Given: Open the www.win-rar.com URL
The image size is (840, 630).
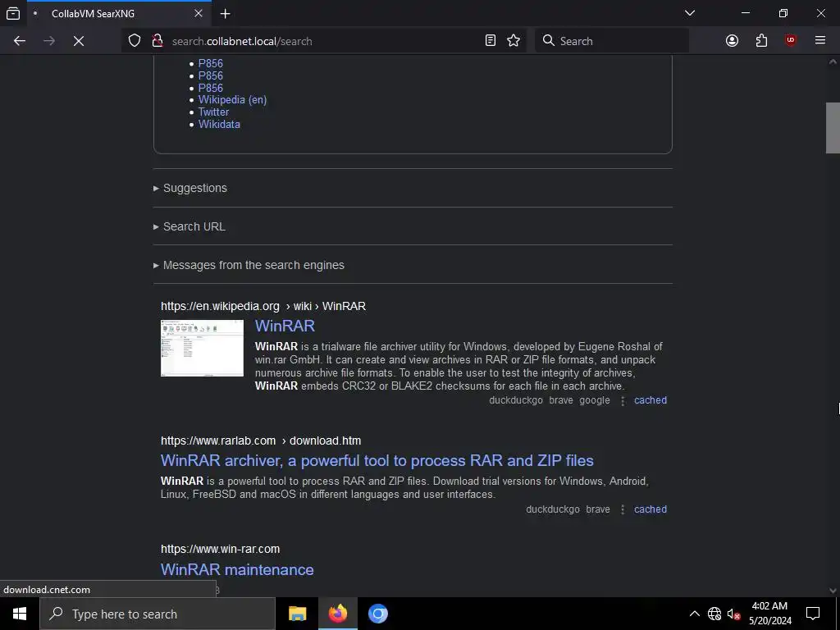Looking at the screenshot, I should pyautogui.click(x=220, y=549).
